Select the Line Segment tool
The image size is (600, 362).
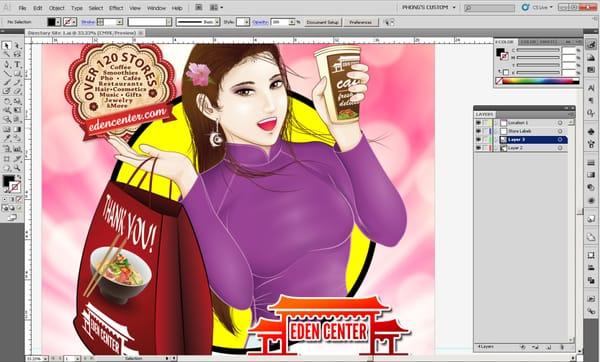point(7,73)
